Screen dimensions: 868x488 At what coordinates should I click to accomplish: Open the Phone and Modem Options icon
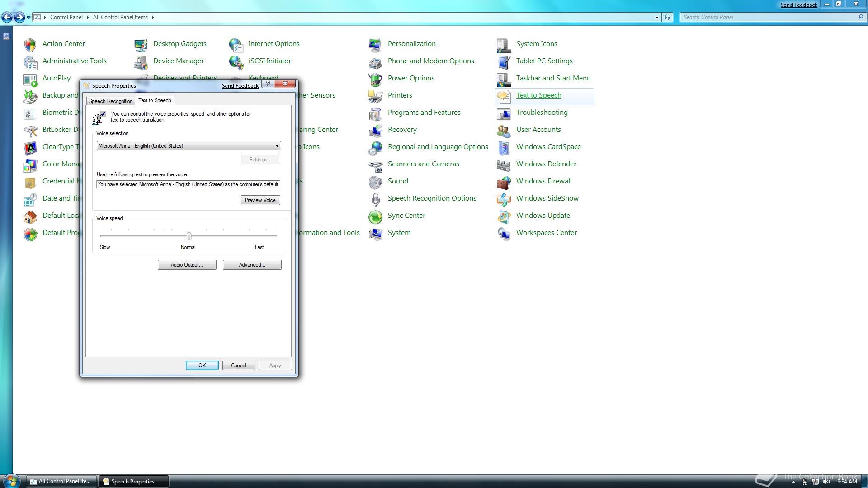click(x=376, y=62)
